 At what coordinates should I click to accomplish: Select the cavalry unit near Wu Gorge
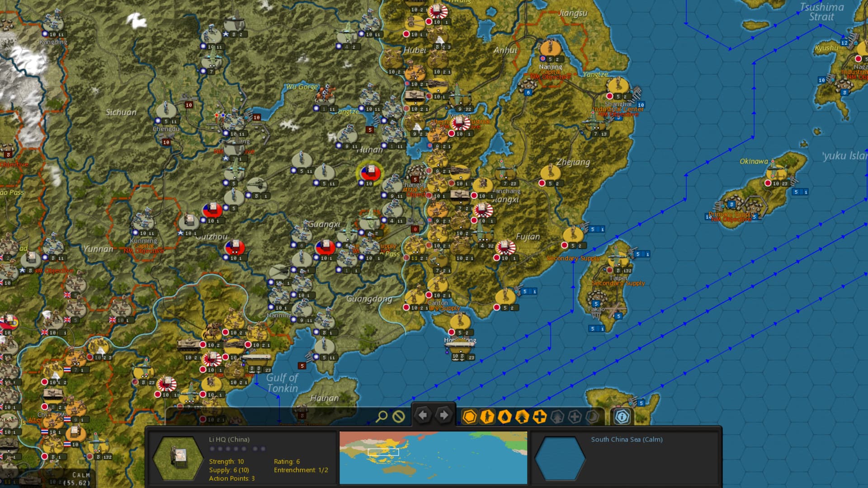pyautogui.click(x=325, y=96)
